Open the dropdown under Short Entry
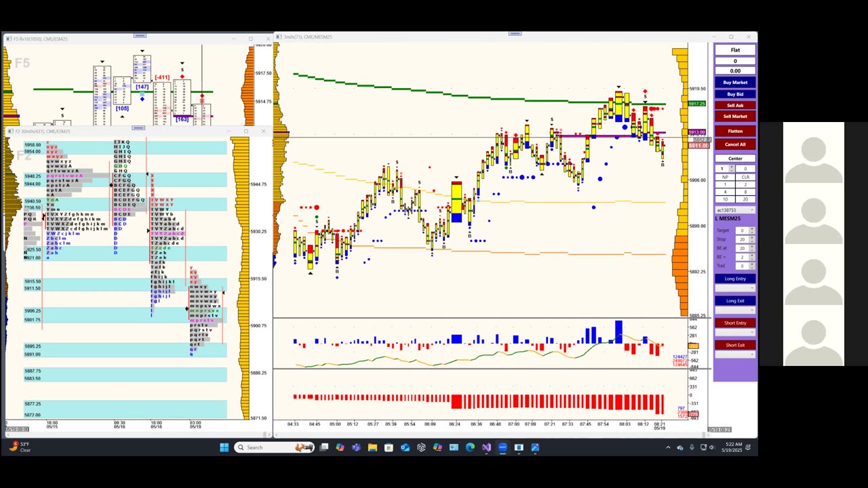The height and width of the screenshot is (488, 868). coord(735,332)
